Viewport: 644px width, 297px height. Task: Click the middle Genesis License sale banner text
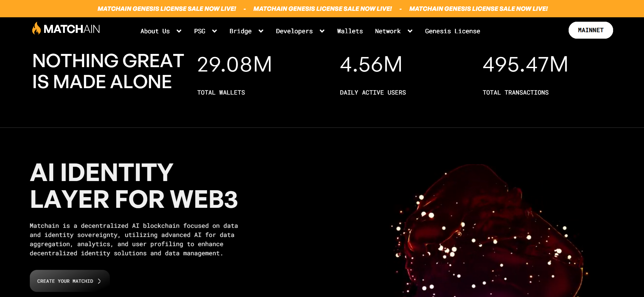point(323,9)
